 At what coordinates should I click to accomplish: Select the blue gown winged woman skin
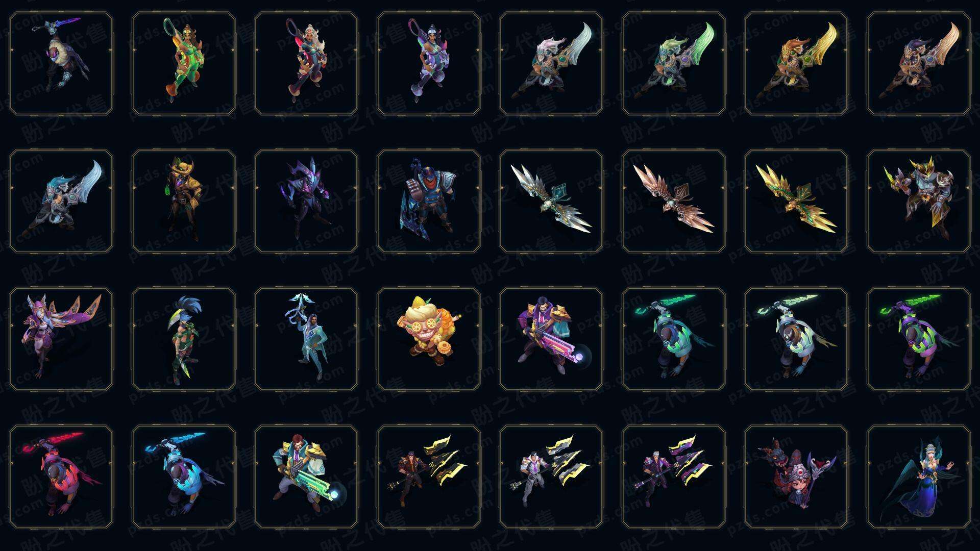(x=919, y=477)
